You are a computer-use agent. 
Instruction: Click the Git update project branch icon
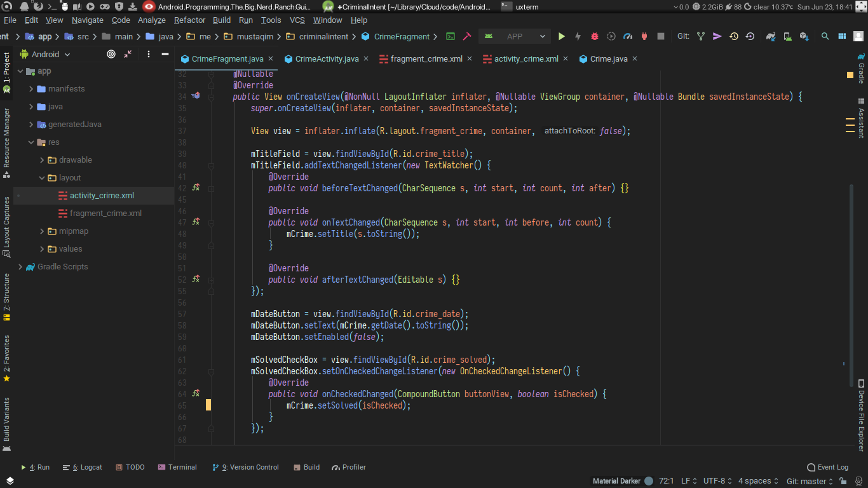pos(701,37)
